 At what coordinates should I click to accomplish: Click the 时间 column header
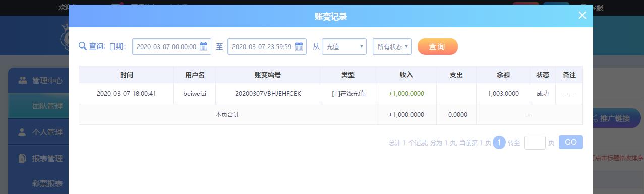(x=127, y=75)
